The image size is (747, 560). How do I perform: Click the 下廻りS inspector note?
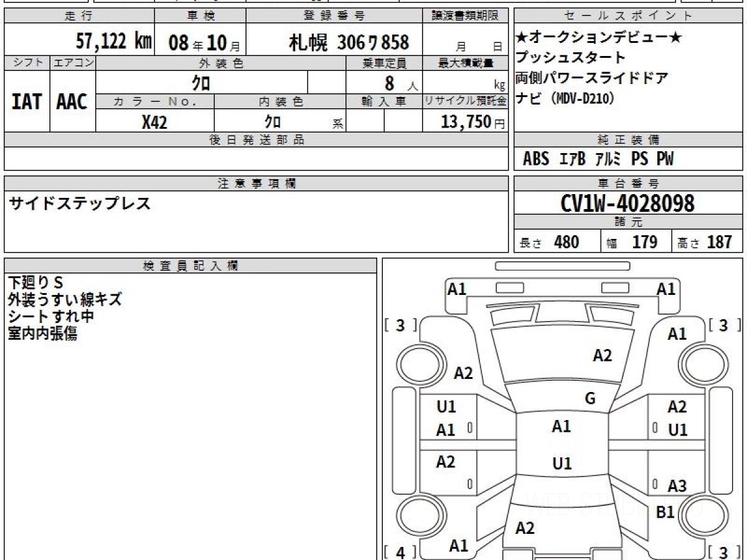pos(36,282)
